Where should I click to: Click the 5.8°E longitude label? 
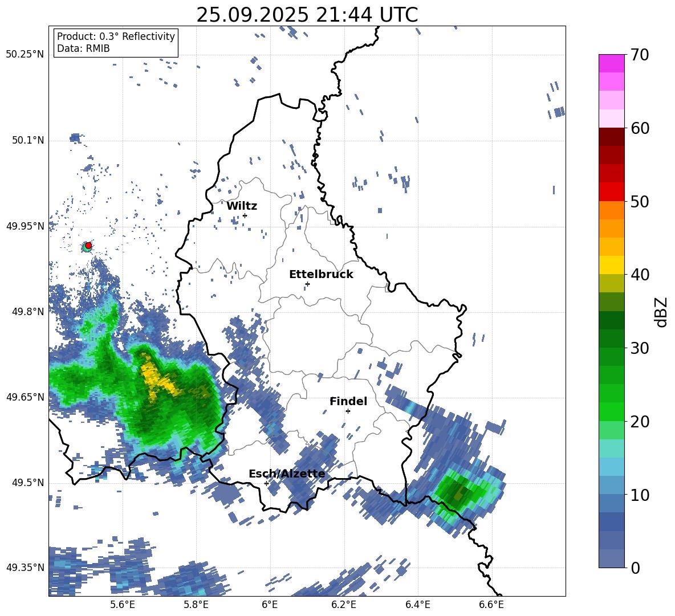[x=196, y=605]
